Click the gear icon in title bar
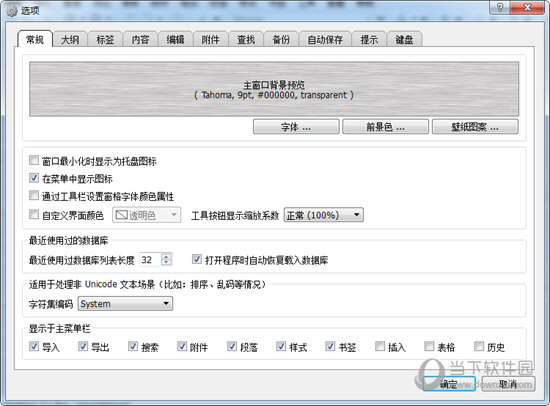This screenshot has width=550, height=406. (12, 11)
